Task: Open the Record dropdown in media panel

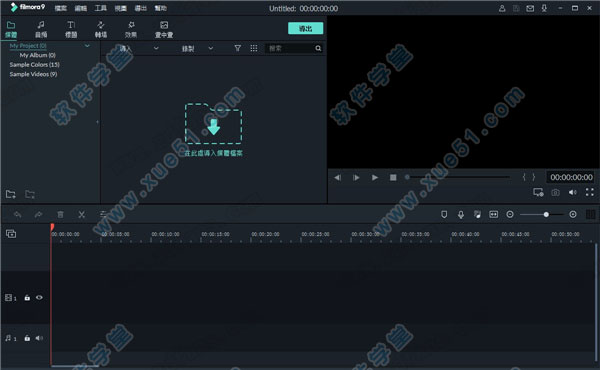Action: pyautogui.click(x=197, y=48)
